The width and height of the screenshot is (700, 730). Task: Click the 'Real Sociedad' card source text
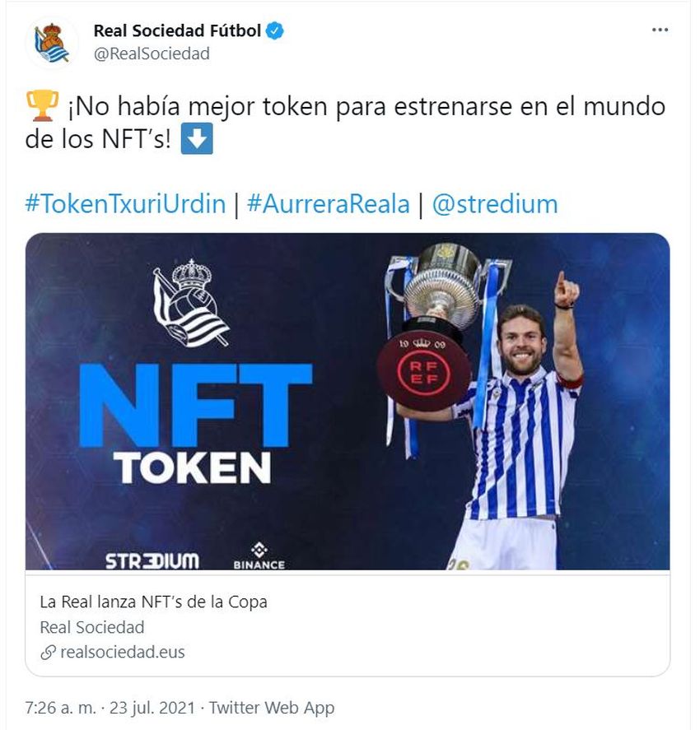click(x=92, y=627)
